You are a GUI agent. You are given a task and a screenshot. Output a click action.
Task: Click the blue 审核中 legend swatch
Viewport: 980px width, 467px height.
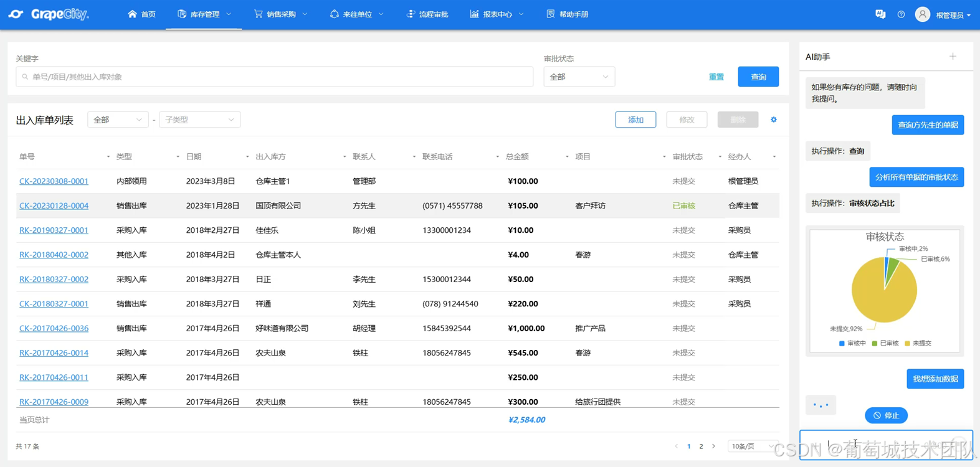842,344
